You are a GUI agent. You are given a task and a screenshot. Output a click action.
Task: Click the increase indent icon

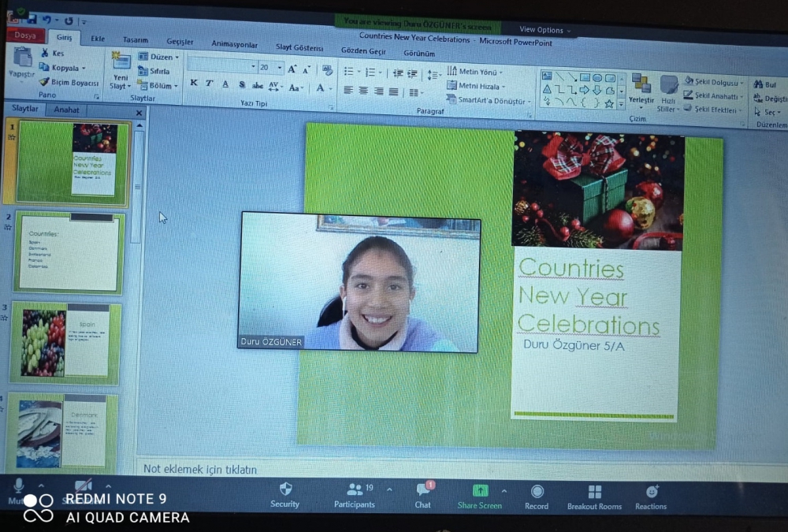click(x=413, y=74)
